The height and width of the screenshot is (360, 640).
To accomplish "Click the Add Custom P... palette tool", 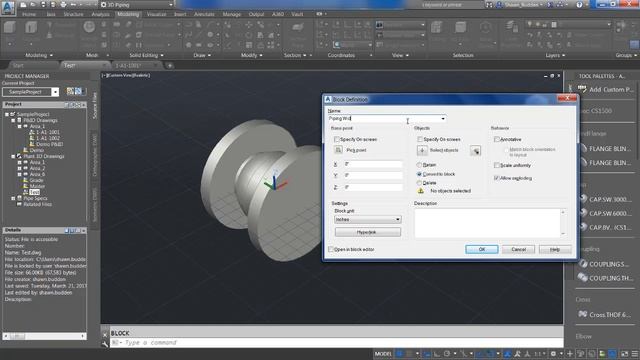I will [607, 89].
